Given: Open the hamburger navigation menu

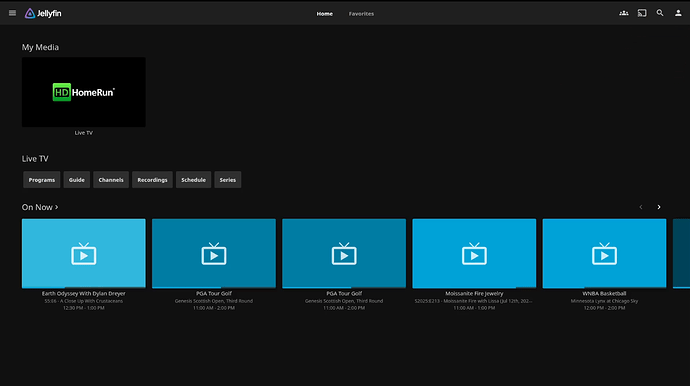Looking at the screenshot, I should [x=12, y=13].
